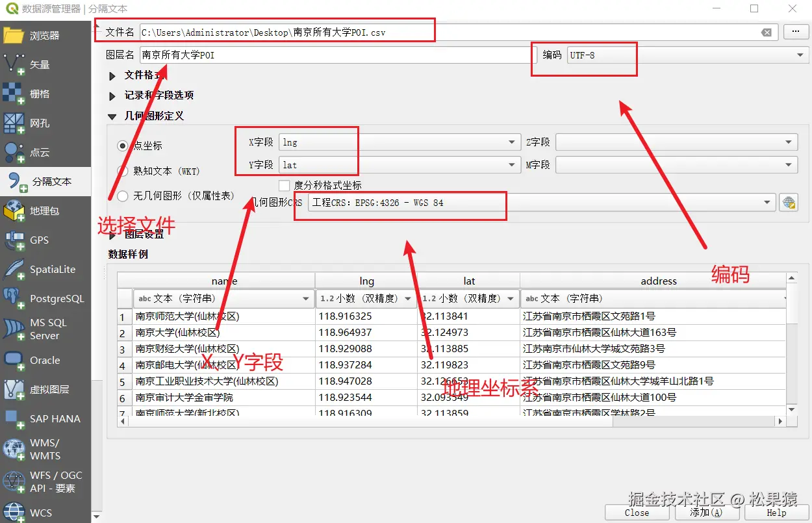Select the SpatiaLite source icon

click(x=14, y=269)
